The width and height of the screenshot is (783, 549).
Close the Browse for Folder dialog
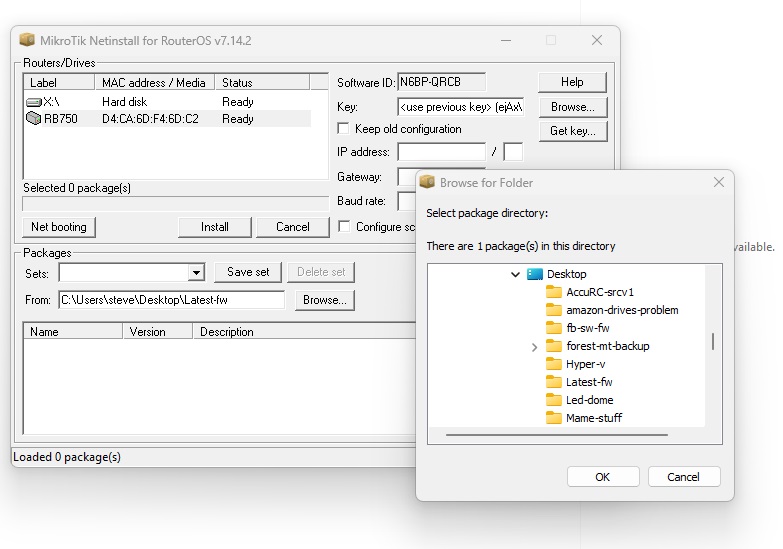tap(719, 182)
